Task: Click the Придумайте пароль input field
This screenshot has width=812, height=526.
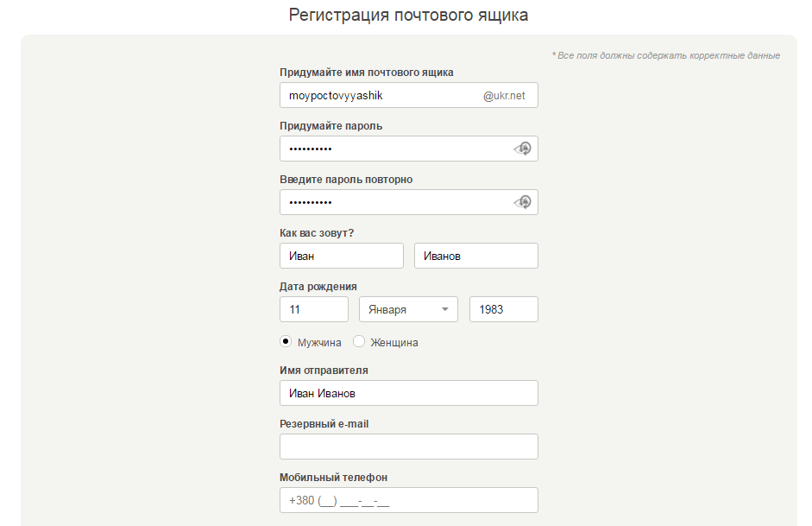Action: pyautogui.click(x=393, y=149)
